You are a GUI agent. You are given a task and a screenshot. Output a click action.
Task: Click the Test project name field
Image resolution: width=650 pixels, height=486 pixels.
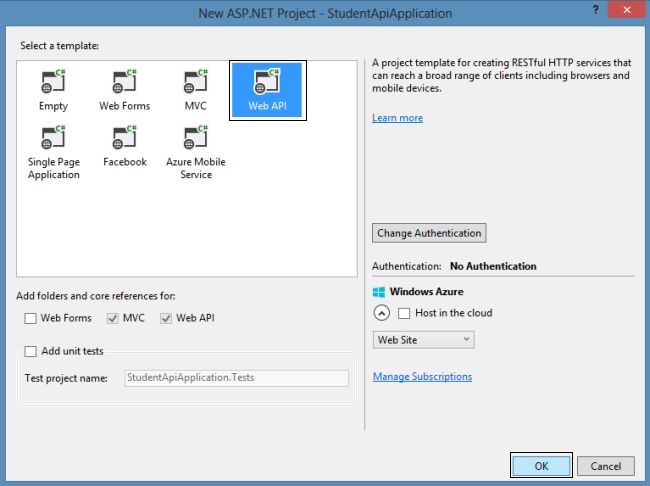(236, 378)
